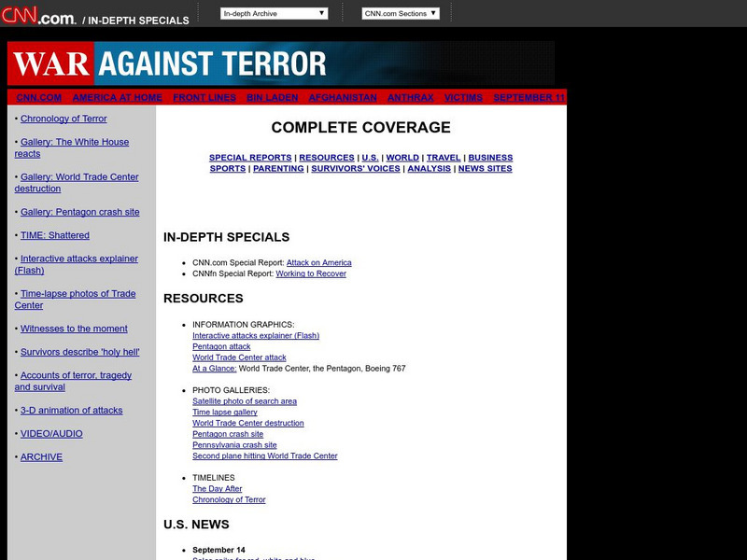
Task: Open World Trade Center attack graphic
Action: click(x=239, y=357)
